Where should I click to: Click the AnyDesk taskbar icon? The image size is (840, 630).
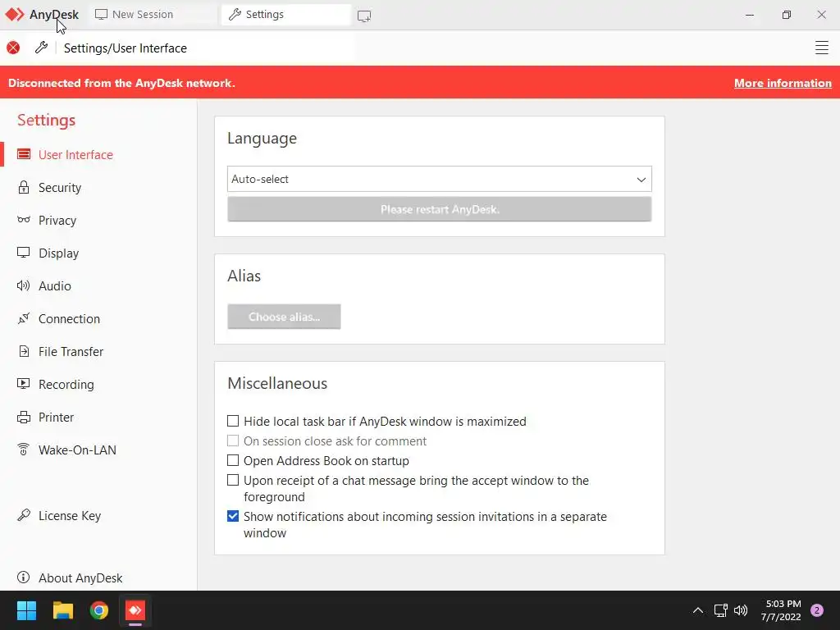click(x=135, y=610)
